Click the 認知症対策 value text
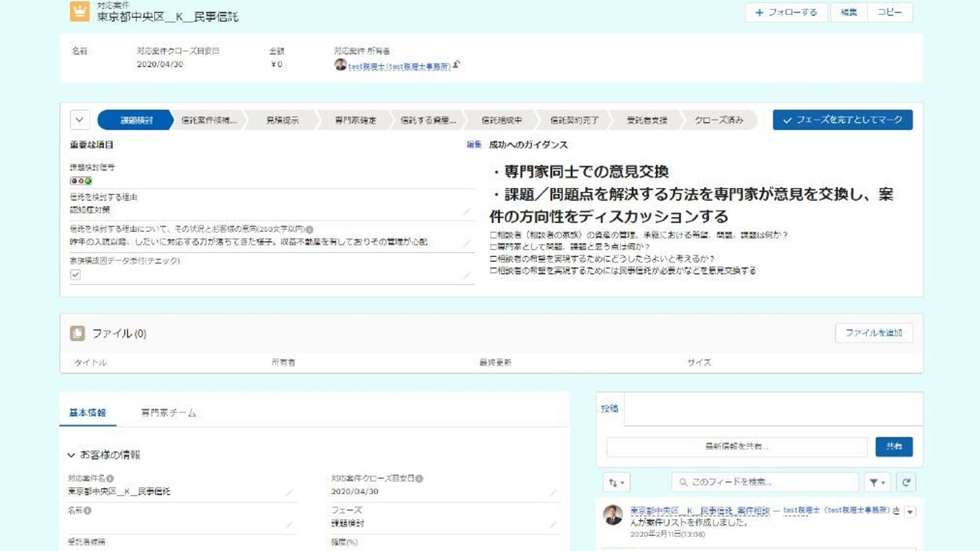980x551 pixels. coord(90,210)
